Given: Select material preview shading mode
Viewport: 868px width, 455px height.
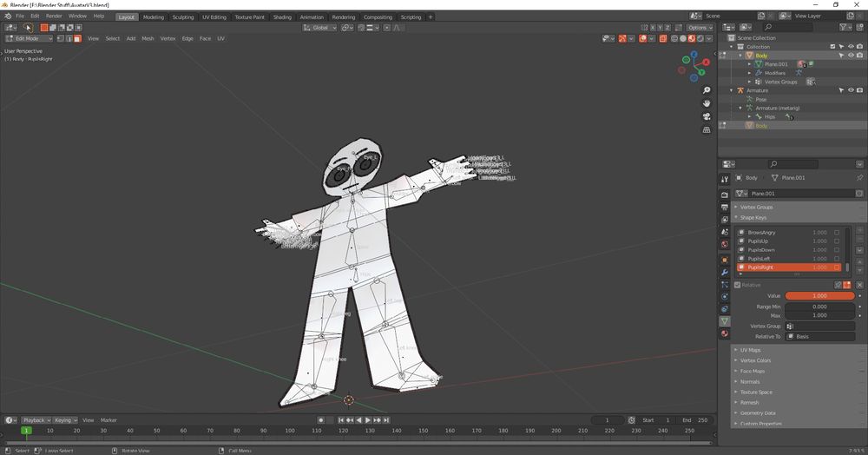Looking at the screenshot, I should [692, 39].
